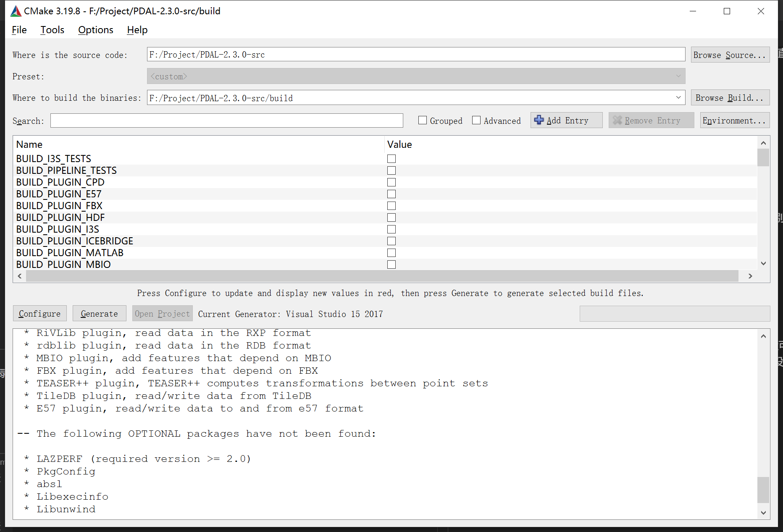
Task: Open the Environment dialog button
Action: click(x=735, y=121)
